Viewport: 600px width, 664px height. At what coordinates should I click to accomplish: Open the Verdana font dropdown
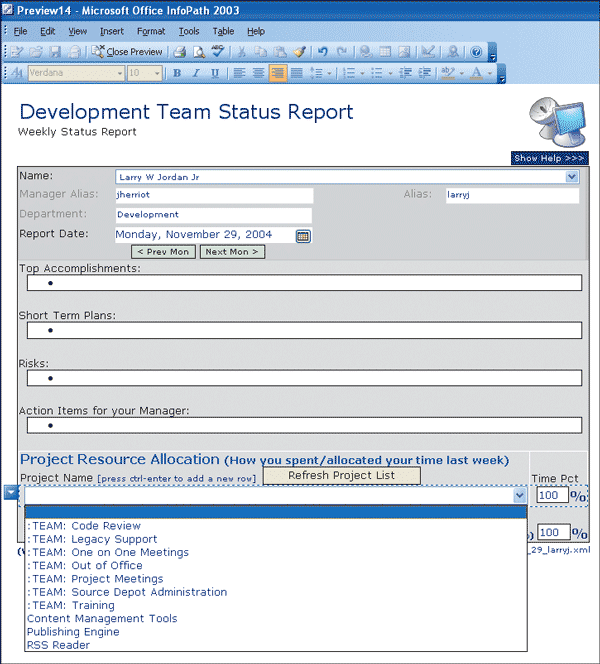tap(120, 73)
